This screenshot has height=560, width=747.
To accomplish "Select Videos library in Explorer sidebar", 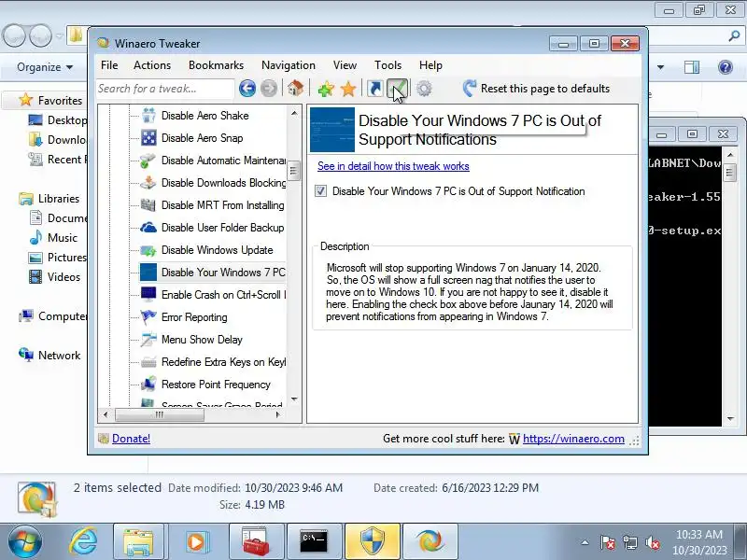I will pos(63,276).
